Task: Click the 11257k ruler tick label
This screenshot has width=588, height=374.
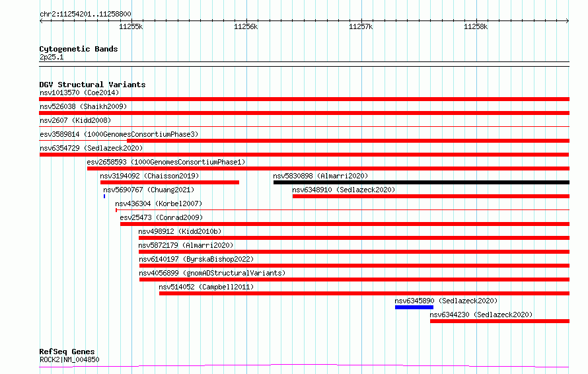Action: [x=361, y=26]
